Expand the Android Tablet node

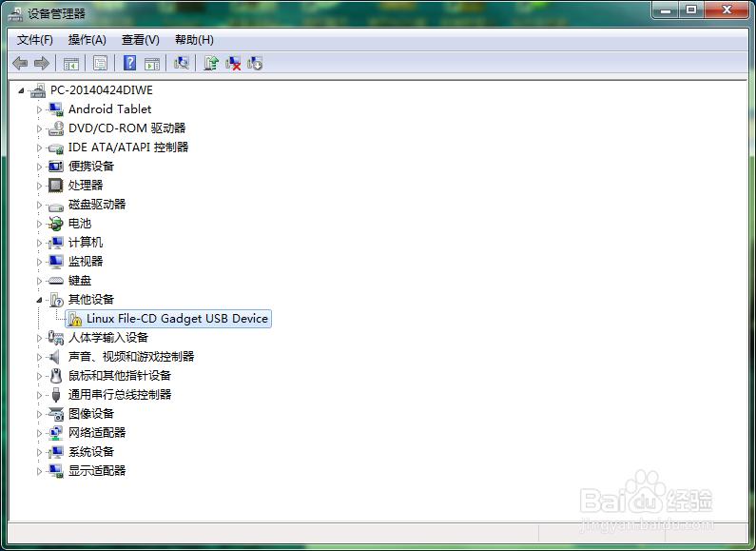click(40, 109)
